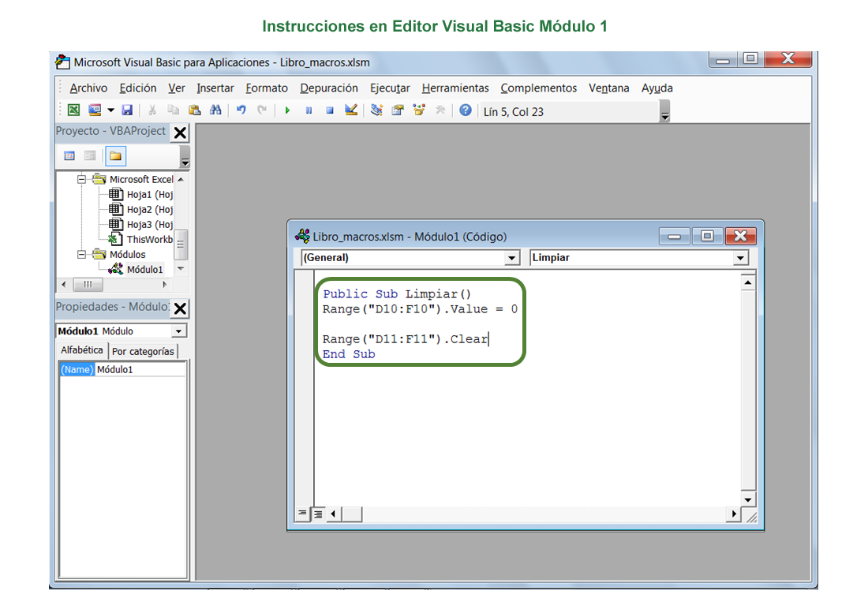
Task: Open the Módulo1 Módulo object dropdown
Action: tap(178, 331)
